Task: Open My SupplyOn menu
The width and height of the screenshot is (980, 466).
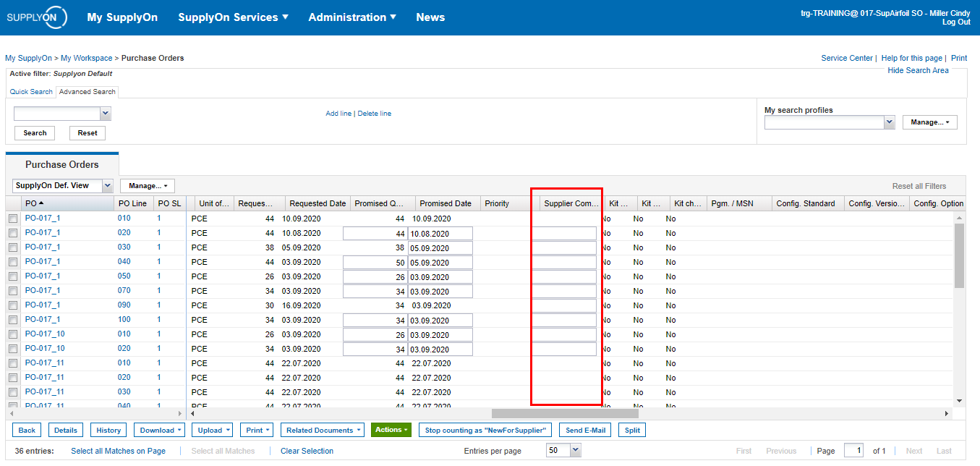Action: pos(122,17)
